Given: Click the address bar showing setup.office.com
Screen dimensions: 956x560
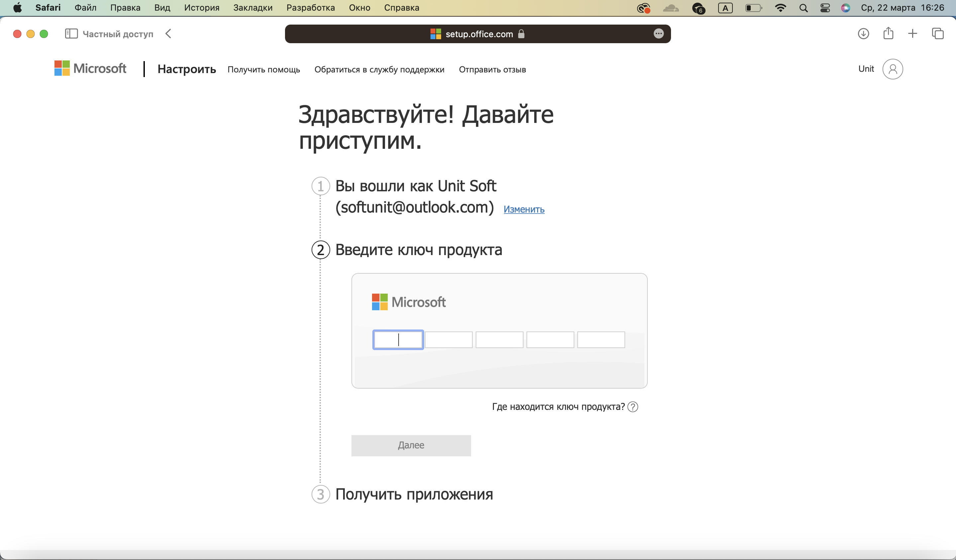Looking at the screenshot, I should point(478,33).
